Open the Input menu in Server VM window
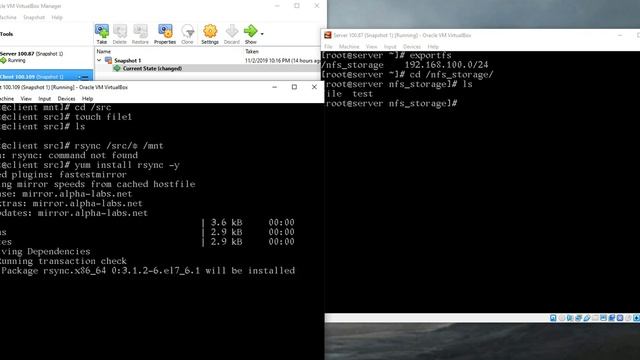Viewport: 640px width, 360px height. click(x=390, y=47)
